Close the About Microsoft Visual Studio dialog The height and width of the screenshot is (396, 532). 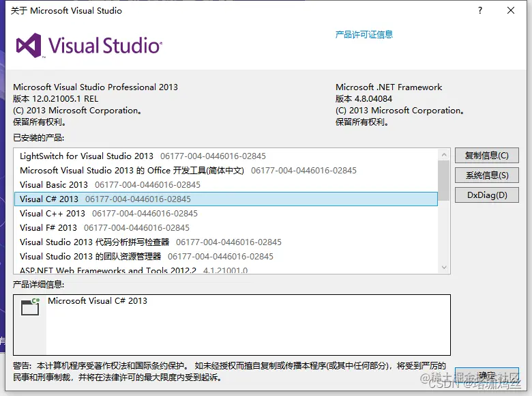[511, 10]
